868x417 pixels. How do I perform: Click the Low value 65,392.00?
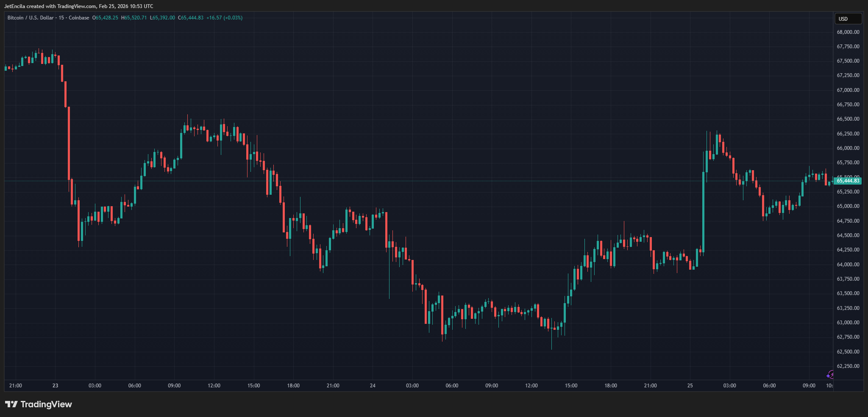click(163, 18)
